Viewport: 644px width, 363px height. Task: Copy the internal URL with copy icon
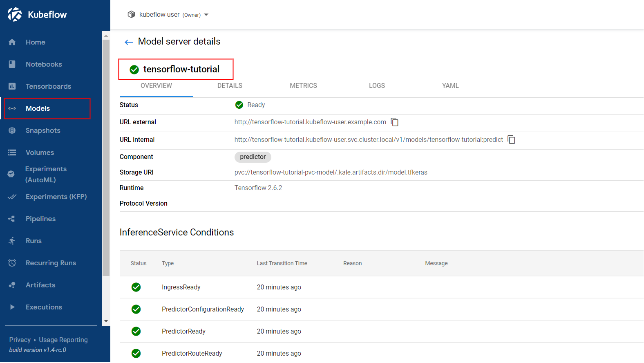pos(512,140)
